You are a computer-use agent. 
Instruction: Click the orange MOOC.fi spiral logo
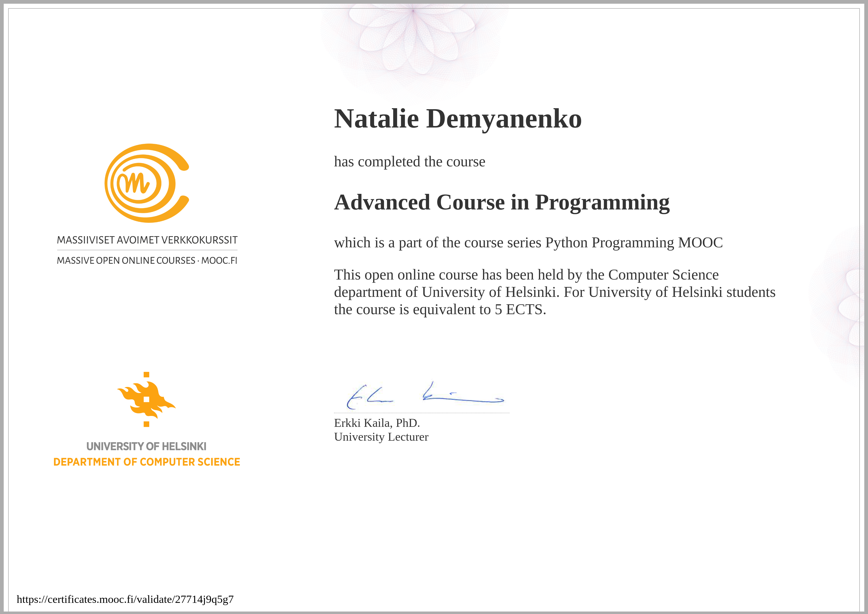point(147,183)
